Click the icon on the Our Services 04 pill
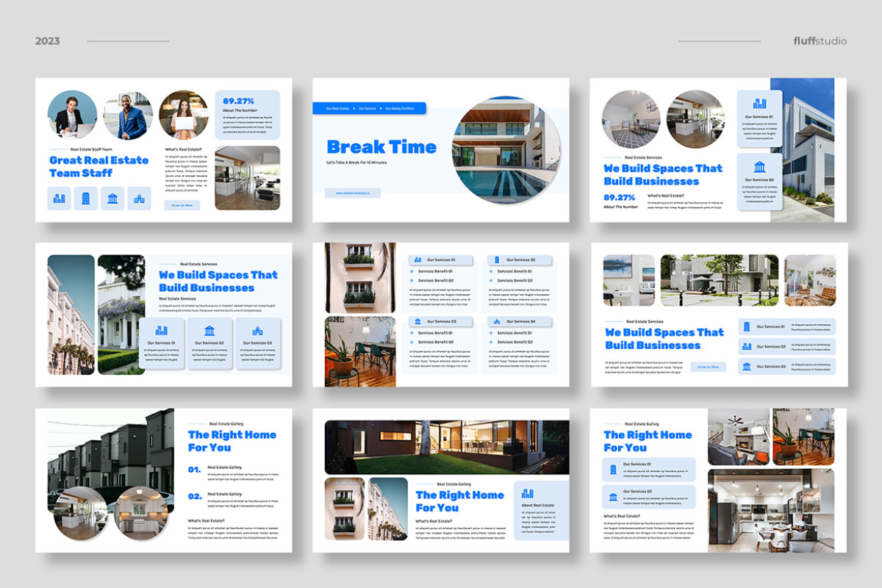The width and height of the screenshot is (882, 588). point(497,321)
